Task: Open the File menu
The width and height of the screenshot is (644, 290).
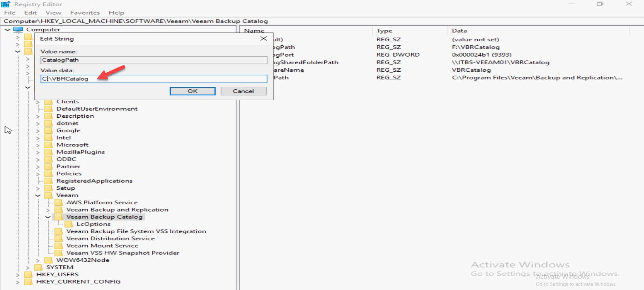Action: pos(10,13)
